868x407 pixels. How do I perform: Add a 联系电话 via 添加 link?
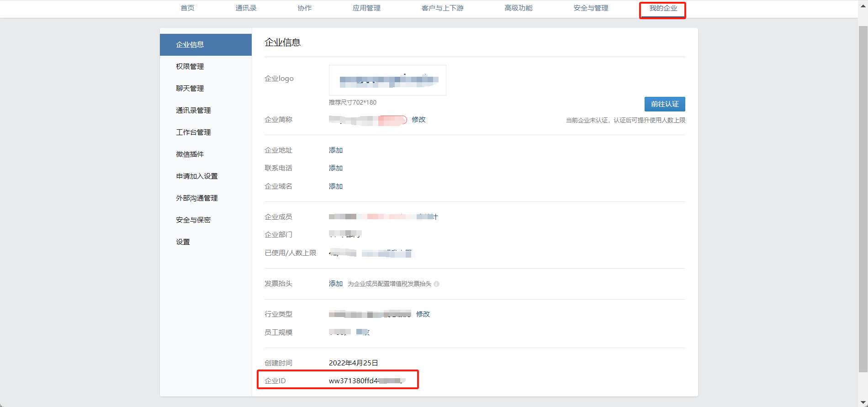pyautogui.click(x=336, y=168)
